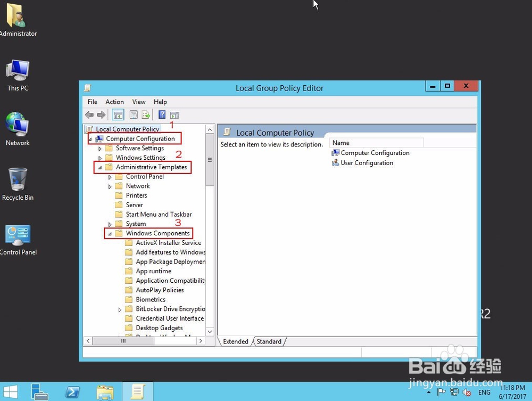Open the View menu
The height and width of the screenshot is (401, 532).
(x=139, y=102)
